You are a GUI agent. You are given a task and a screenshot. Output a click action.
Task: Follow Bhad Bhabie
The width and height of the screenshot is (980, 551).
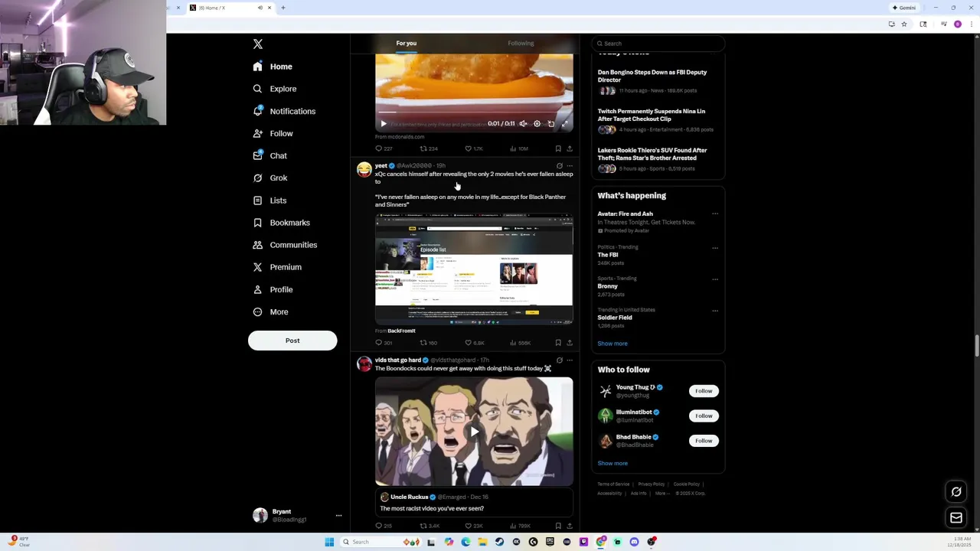[x=704, y=441]
